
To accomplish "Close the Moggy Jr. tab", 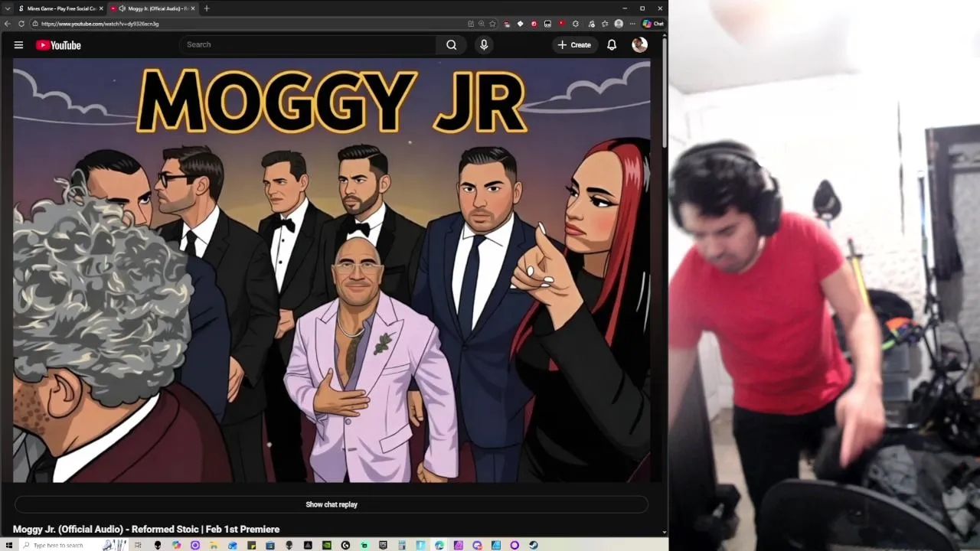I will (193, 8).
